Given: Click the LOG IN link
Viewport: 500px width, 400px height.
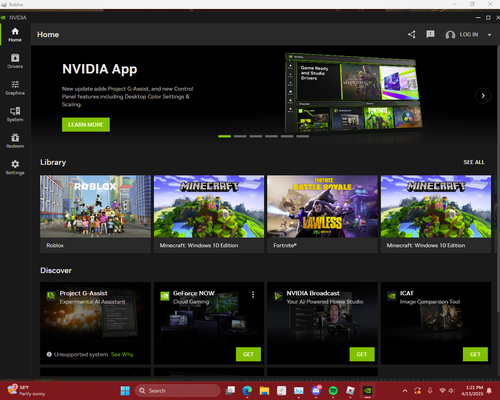Looking at the screenshot, I should (x=469, y=34).
